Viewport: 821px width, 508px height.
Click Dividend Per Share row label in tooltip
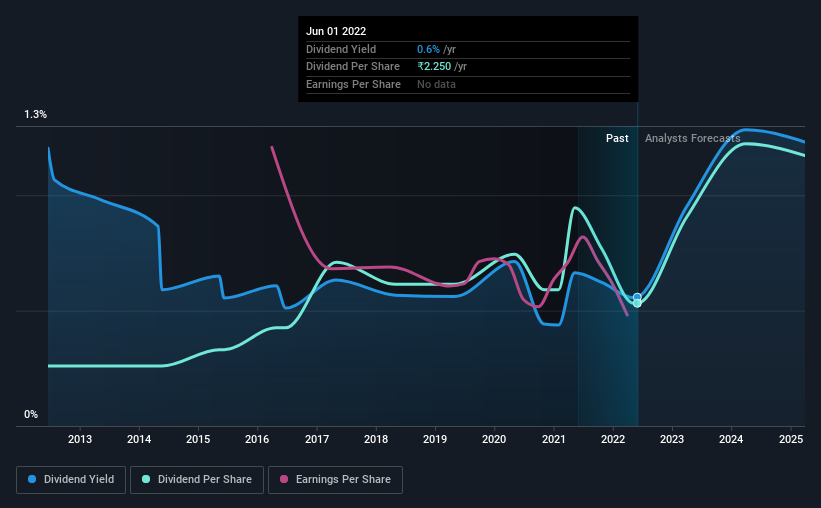[x=353, y=67]
